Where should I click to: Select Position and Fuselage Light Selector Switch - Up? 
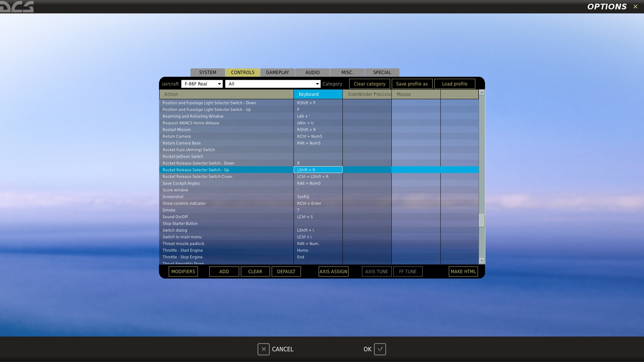pyautogui.click(x=319, y=110)
